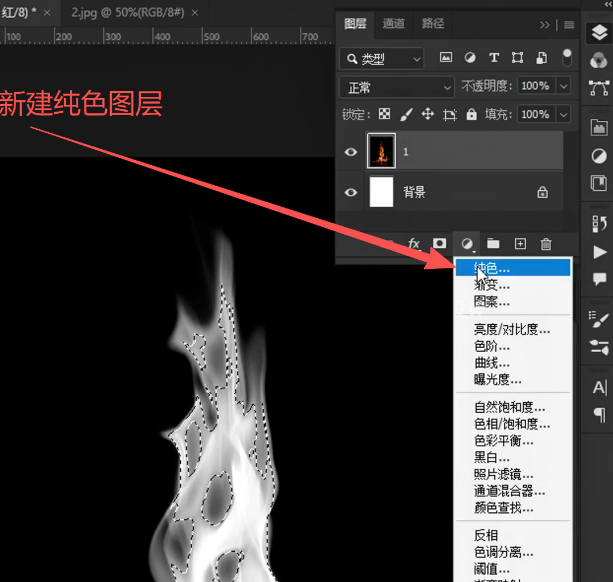Switch to the 通道 (Channels) tab

click(x=393, y=24)
